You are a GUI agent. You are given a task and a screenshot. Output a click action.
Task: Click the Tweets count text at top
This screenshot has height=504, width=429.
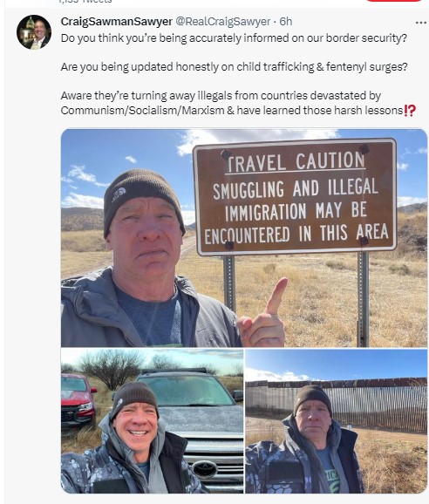pos(85,1)
